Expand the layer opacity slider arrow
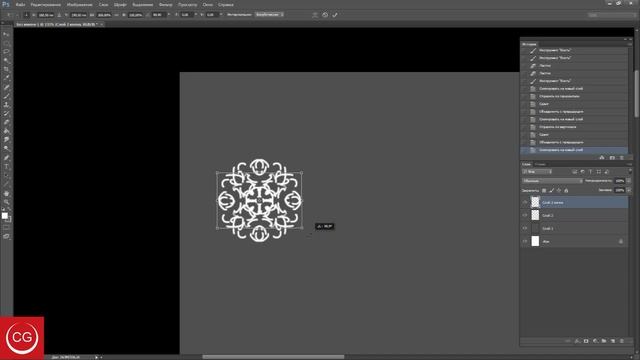The height and width of the screenshot is (360, 640). click(629, 181)
